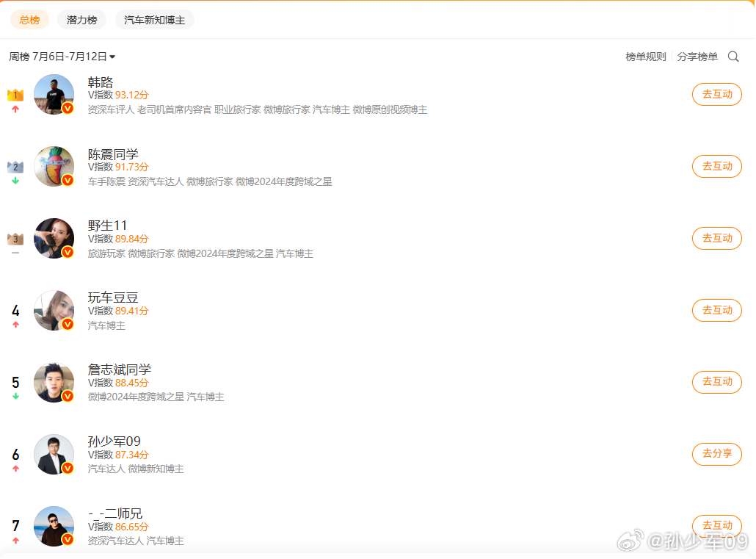Click the V指数 89.84分 score
The height and width of the screenshot is (559, 756).
pos(118,239)
